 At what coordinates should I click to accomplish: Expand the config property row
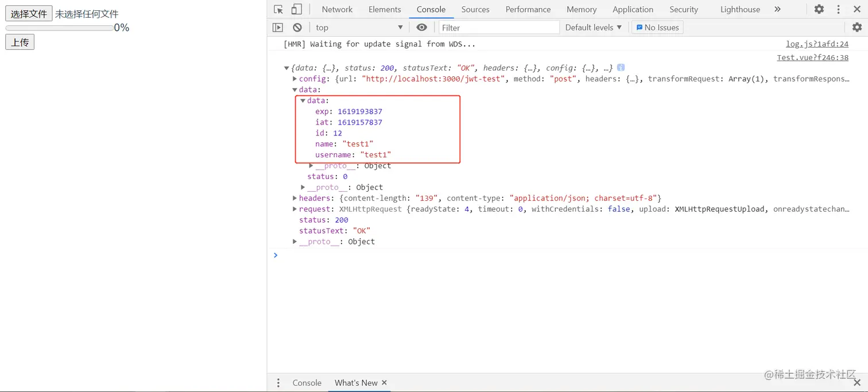point(294,79)
